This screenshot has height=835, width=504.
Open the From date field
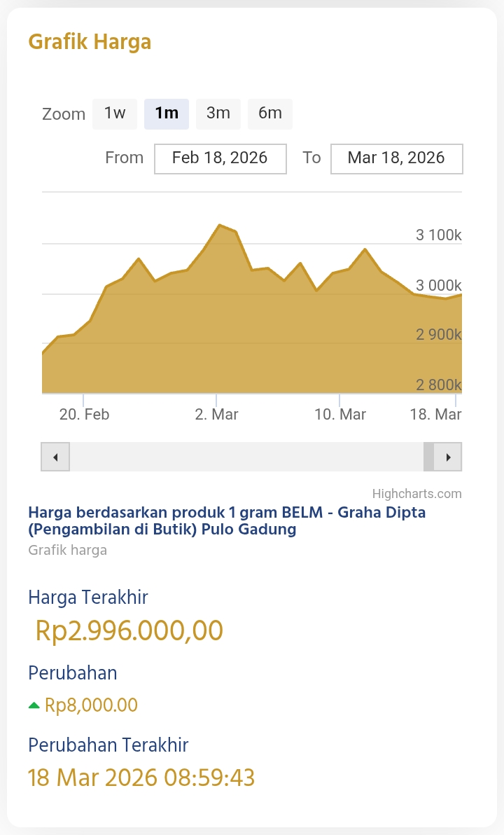tap(220, 158)
